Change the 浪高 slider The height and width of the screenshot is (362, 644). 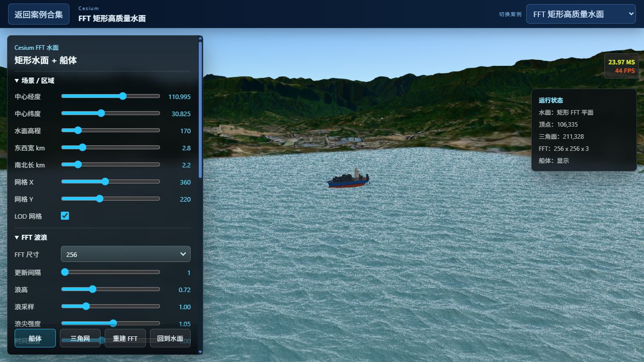[x=111, y=289]
